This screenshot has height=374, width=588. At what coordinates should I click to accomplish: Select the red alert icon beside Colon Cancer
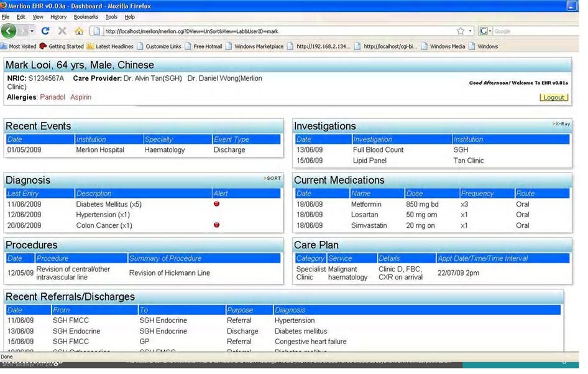[x=216, y=225]
